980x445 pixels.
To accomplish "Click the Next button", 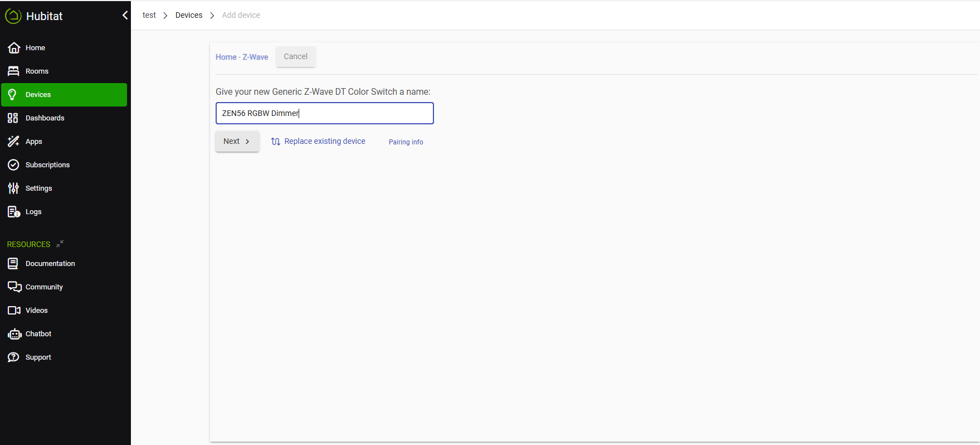I will (237, 142).
